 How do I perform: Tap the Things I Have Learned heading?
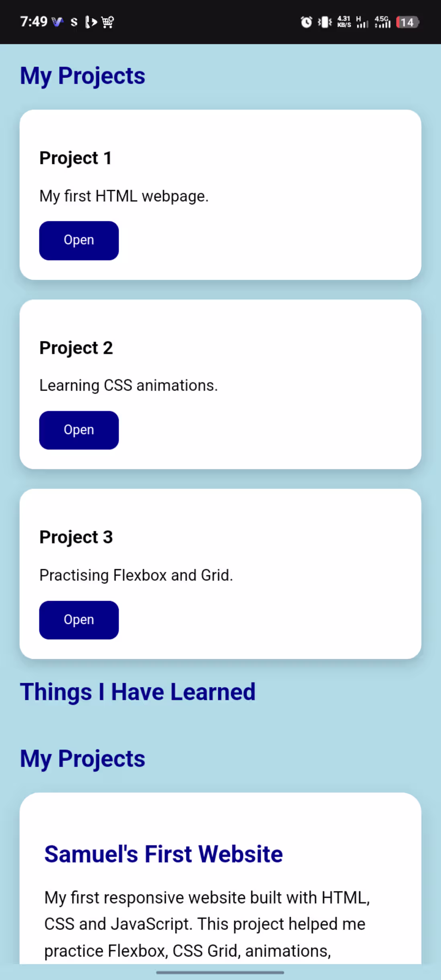(138, 692)
